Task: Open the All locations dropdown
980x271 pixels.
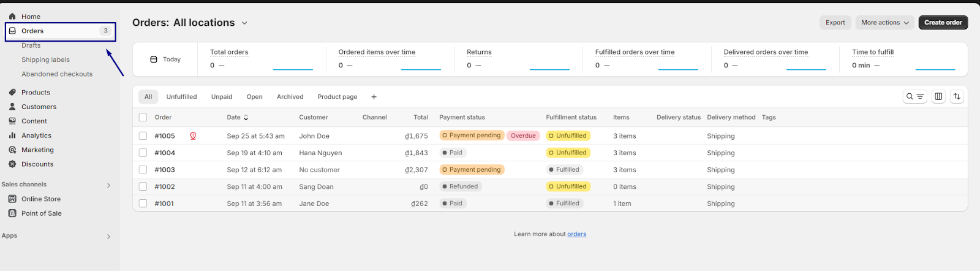Action: 211,23
